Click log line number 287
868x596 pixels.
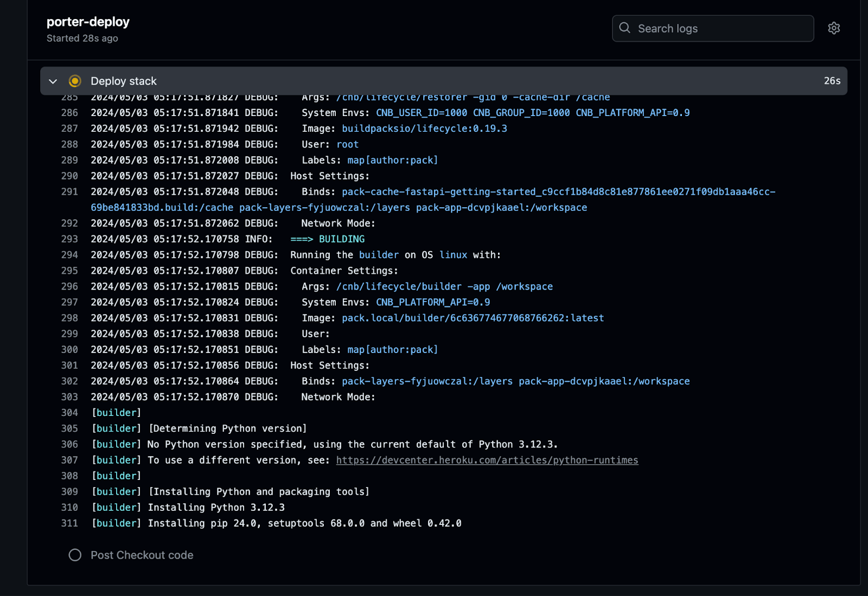(69, 129)
